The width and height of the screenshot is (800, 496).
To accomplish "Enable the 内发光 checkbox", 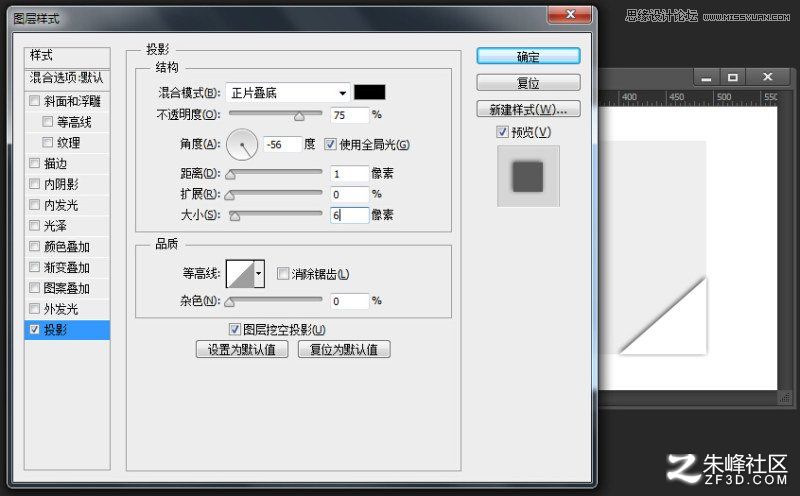I will (34, 205).
